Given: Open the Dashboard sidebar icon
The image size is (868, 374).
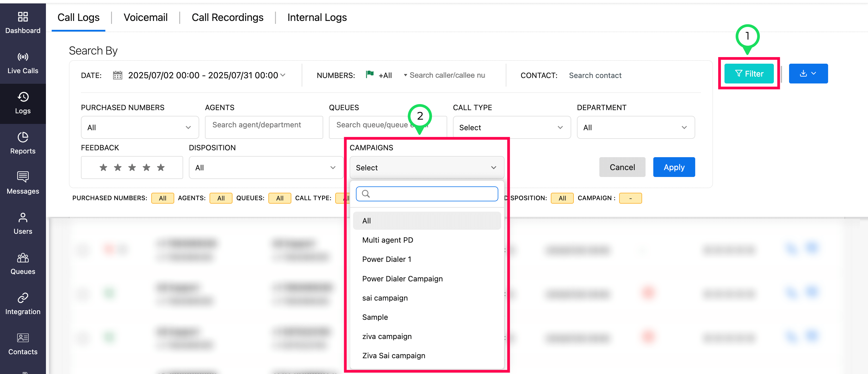Looking at the screenshot, I should (x=23, y=23).
